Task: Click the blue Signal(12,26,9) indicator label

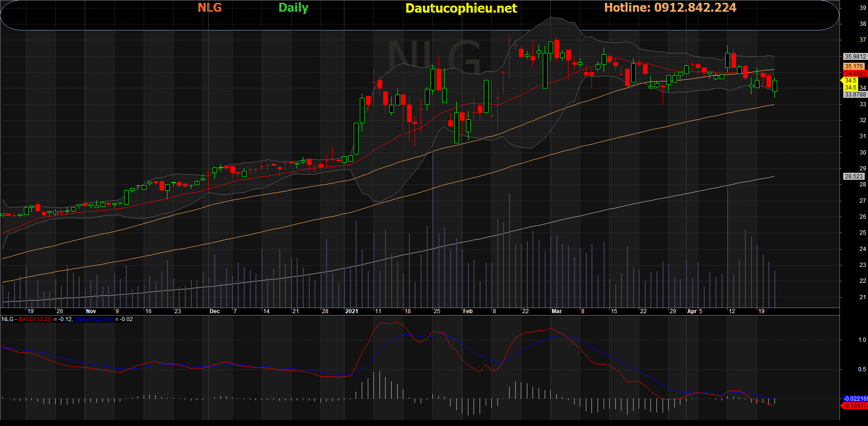Action: point(94,319)
